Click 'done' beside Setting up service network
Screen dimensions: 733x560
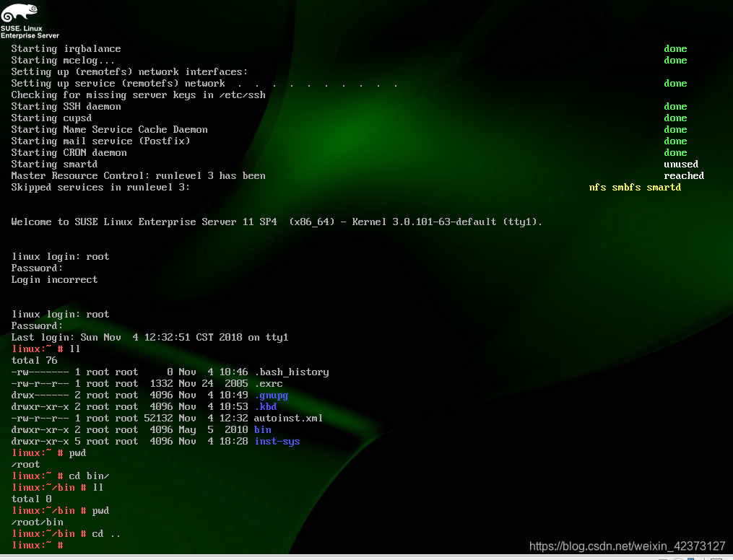click(x=675, y=84)
